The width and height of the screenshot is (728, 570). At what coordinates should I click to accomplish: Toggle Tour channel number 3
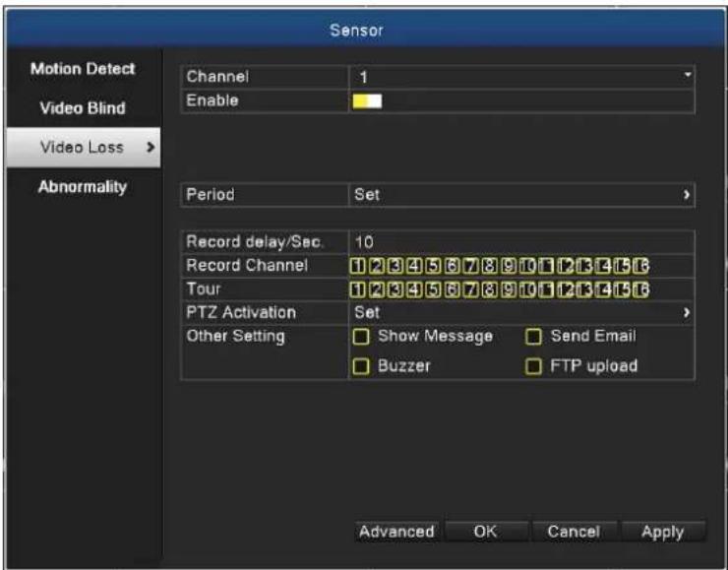tap(395, 289)
